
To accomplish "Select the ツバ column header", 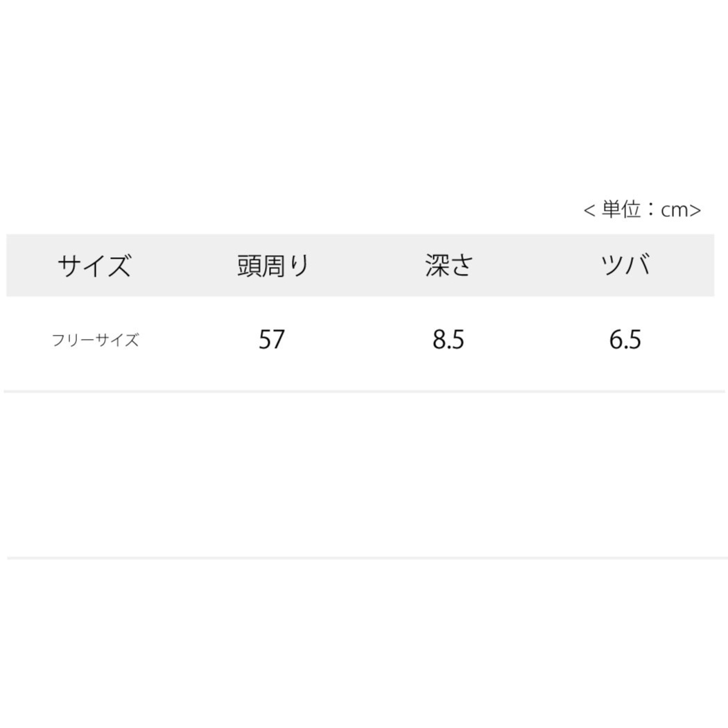I will pos(625,266).
